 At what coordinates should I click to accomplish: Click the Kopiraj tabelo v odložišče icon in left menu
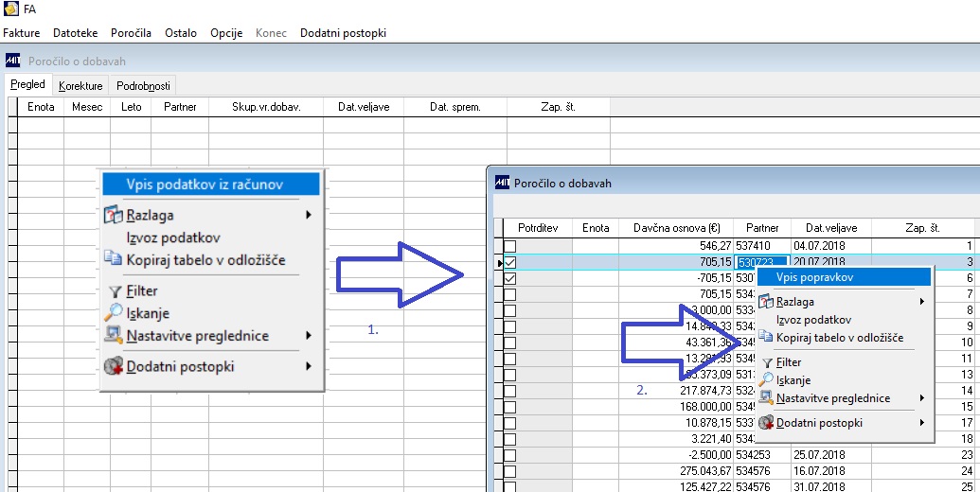tap(113, 258)
